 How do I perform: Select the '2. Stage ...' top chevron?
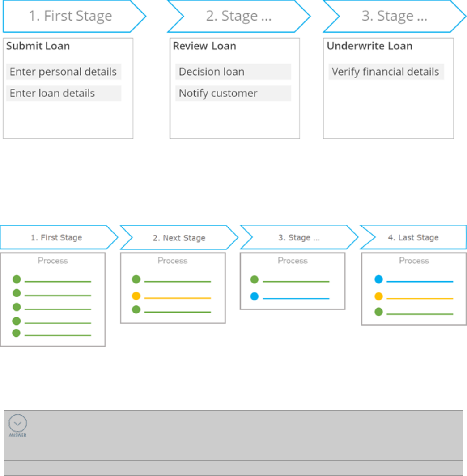click(239, 16)
